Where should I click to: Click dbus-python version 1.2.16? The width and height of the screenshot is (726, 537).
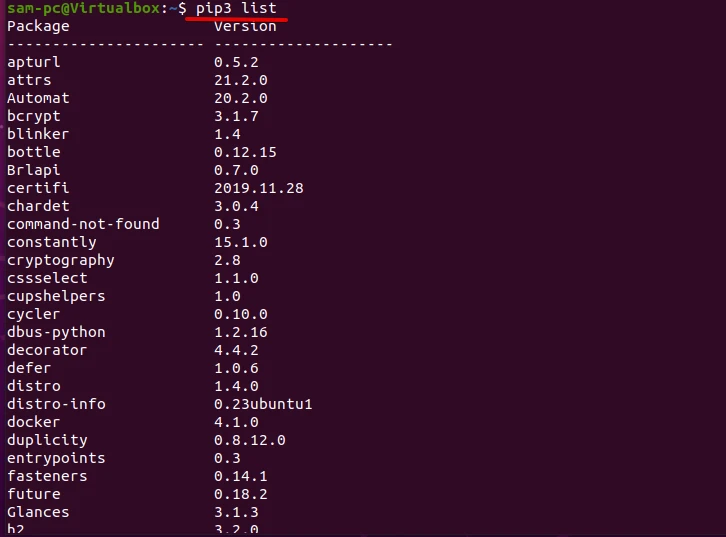[241, 333]
